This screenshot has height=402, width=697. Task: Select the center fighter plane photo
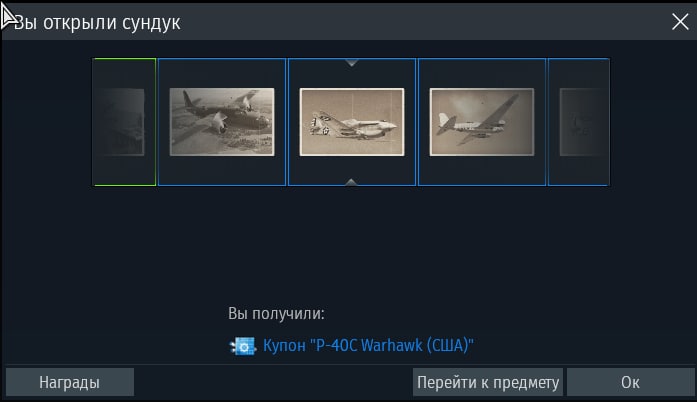coord(352,122)
